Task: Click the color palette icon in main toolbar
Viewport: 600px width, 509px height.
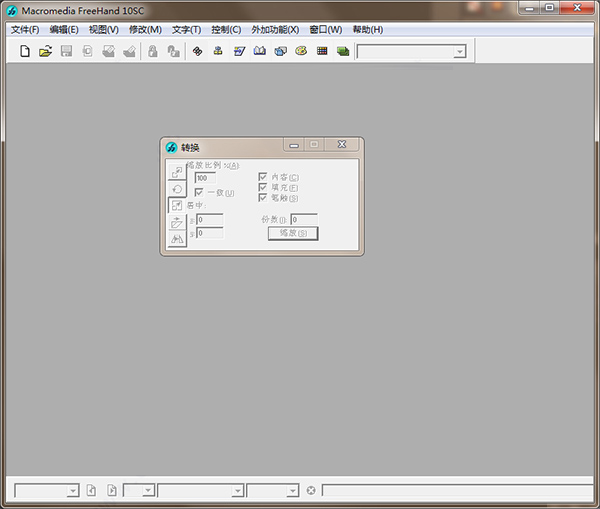Action: [301, 51]
